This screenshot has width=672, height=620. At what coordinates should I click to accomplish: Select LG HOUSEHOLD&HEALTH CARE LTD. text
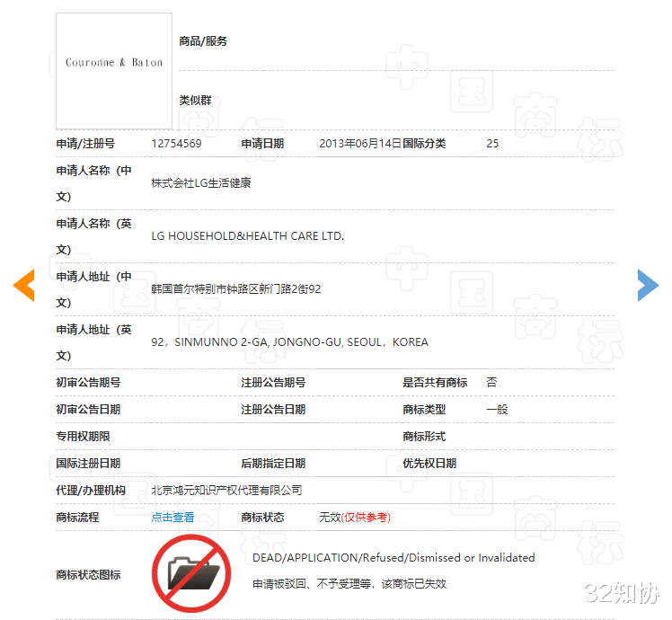coord(248,236)
